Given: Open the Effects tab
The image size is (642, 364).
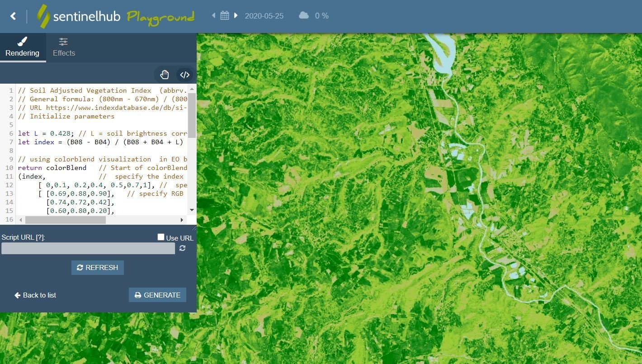Looking at the screenshot, I should pos(64,47).
